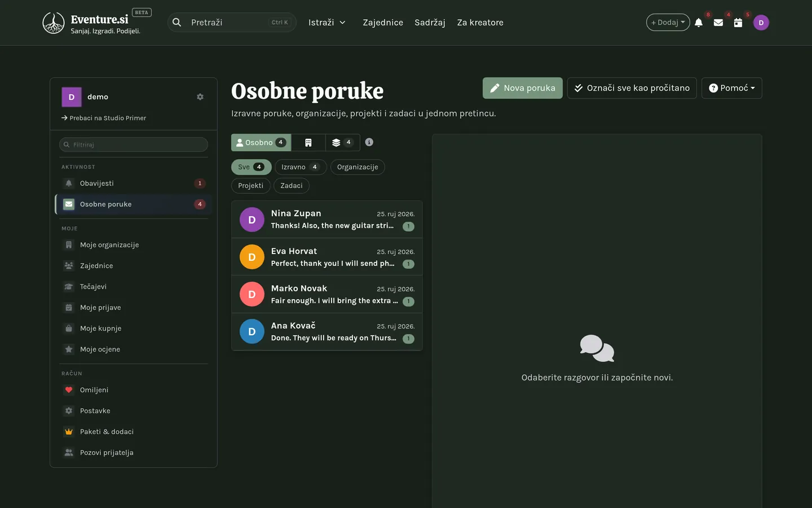
Task: Open profile settings gear icon
Action: [200, 97]
